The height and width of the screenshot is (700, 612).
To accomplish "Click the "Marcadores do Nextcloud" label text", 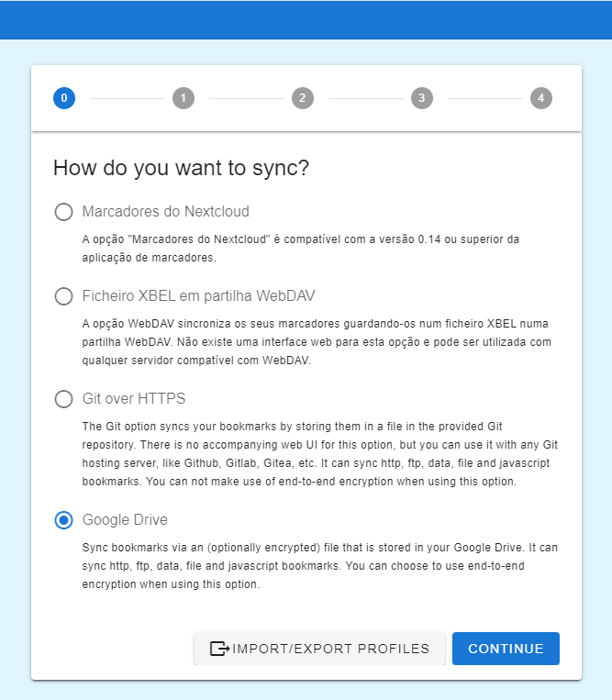I will coord(165,212).
